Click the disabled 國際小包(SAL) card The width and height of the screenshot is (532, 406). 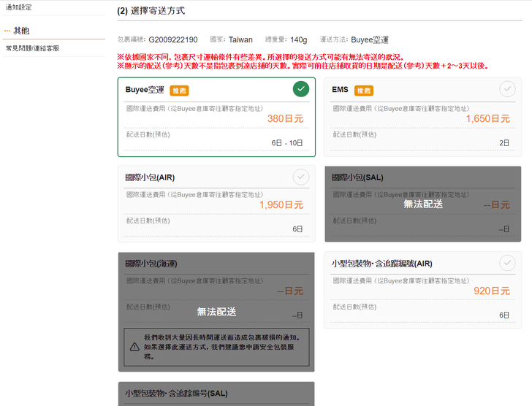coord(422,204)
